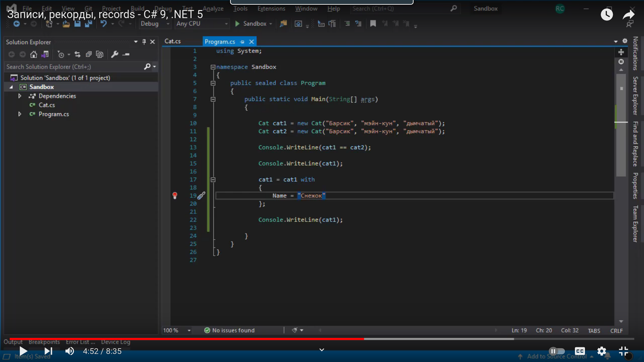Open video settings gear icon

(x=602, y=351)
